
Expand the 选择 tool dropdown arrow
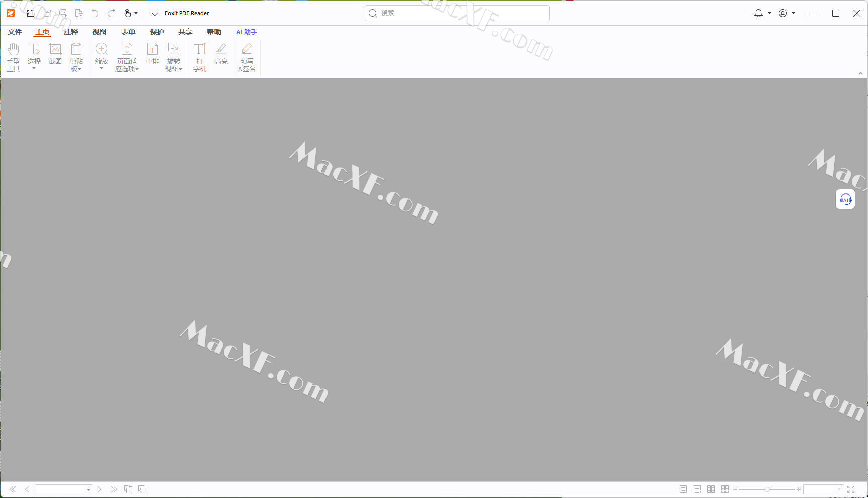point(34,69)
